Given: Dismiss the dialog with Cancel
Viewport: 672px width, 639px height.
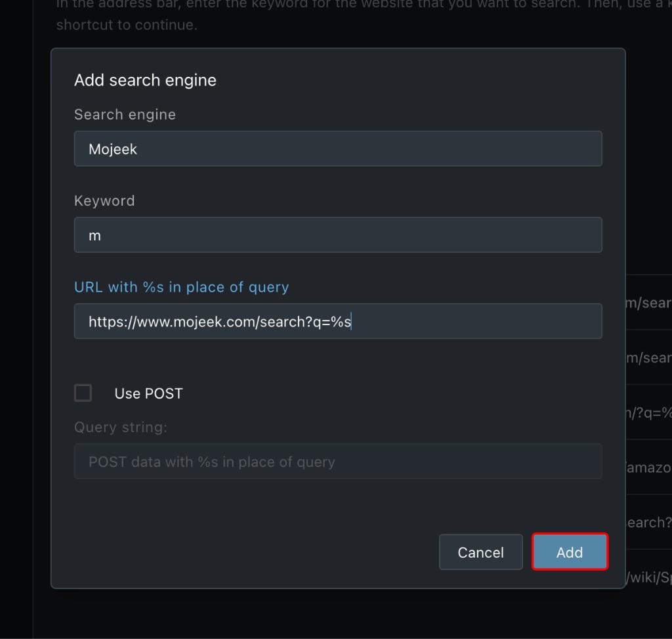Looking at the screenshot, I should (x=481, y=552).
